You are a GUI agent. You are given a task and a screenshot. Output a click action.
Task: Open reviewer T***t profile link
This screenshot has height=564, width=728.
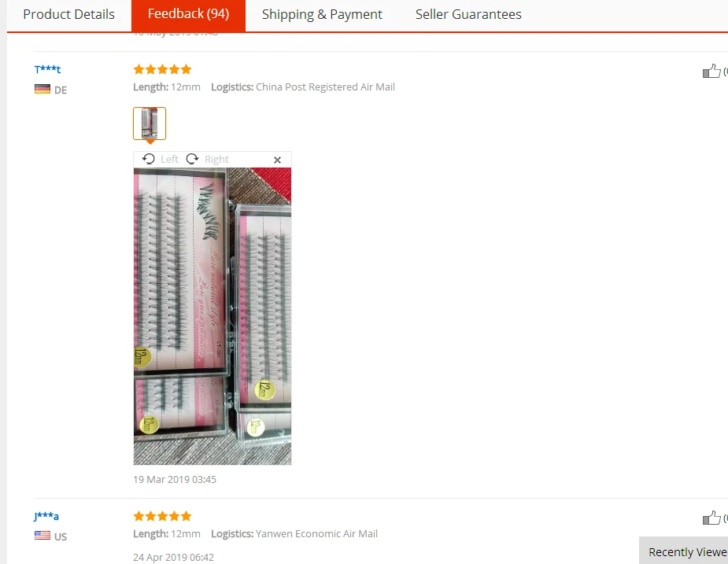click(47, 69)
